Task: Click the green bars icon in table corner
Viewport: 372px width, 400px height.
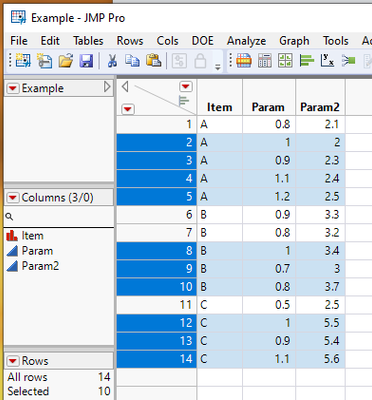Action: click(x=184, y=100)
